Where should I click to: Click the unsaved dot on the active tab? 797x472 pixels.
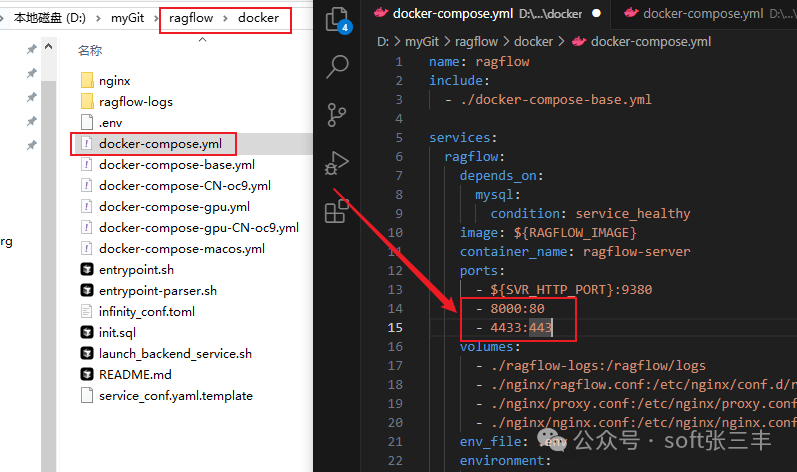point(597,13)
